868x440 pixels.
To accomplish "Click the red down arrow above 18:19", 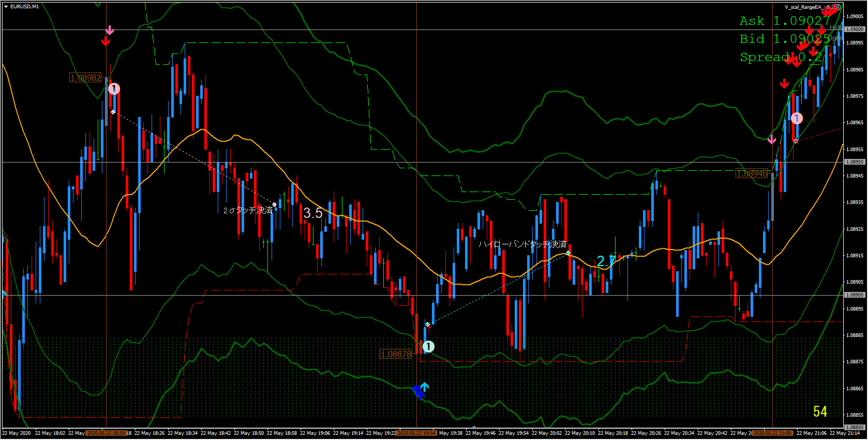I will click(x=106, y=41).
